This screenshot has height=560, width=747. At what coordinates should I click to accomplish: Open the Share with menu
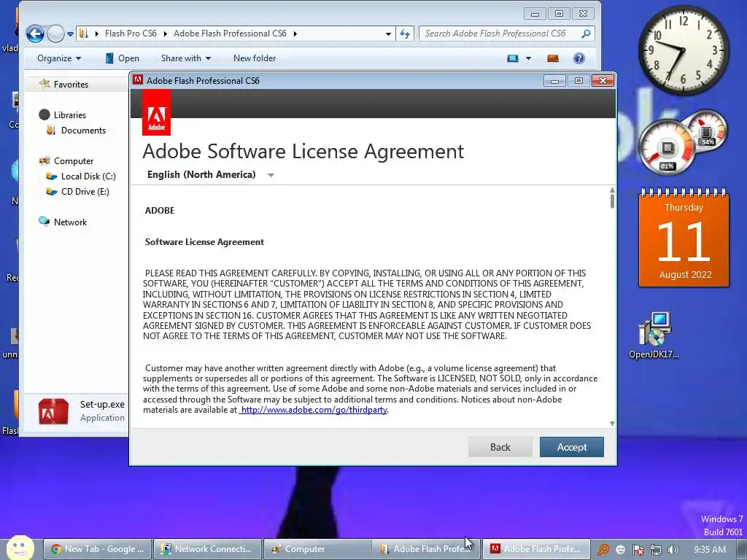pos(186,58)
